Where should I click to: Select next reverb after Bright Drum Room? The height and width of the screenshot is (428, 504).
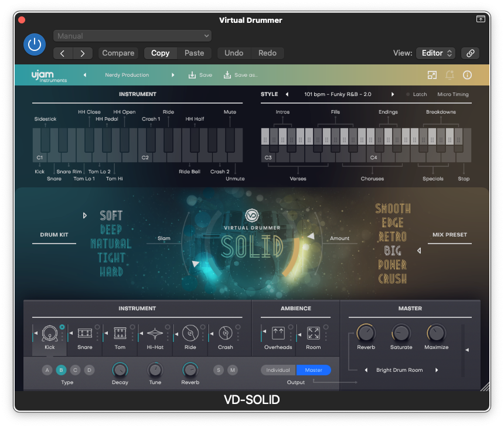(x=437, y=370)
